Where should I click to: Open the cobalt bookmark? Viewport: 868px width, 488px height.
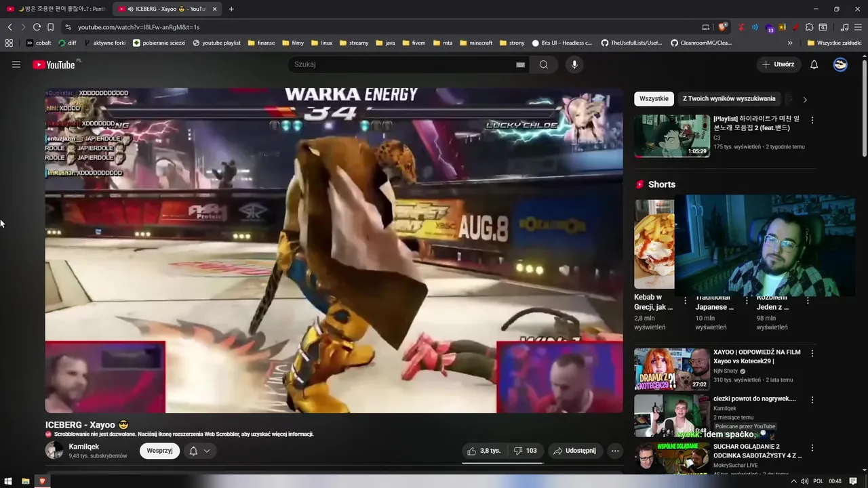point(39,43)
